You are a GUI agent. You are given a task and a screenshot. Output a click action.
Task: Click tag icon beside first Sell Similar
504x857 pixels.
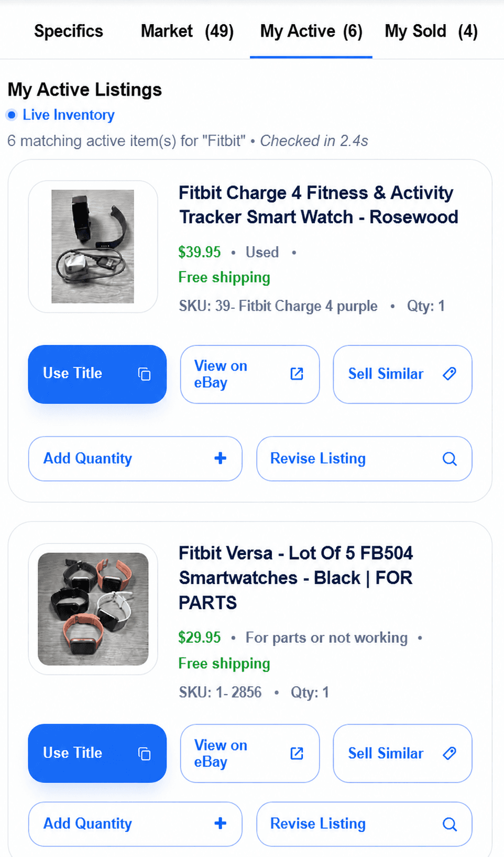[450, 374]
